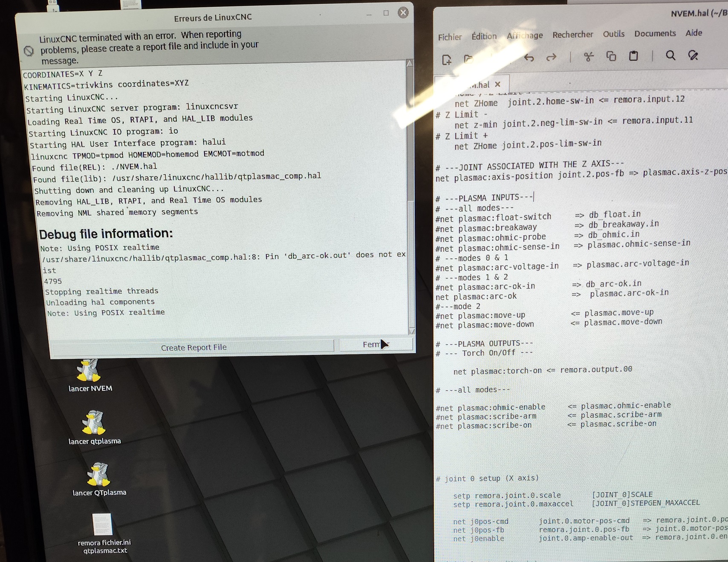This screenshot has height=562, width=728.
Task: Click scrollbar down arrow in error log
Action: [412, 331]
